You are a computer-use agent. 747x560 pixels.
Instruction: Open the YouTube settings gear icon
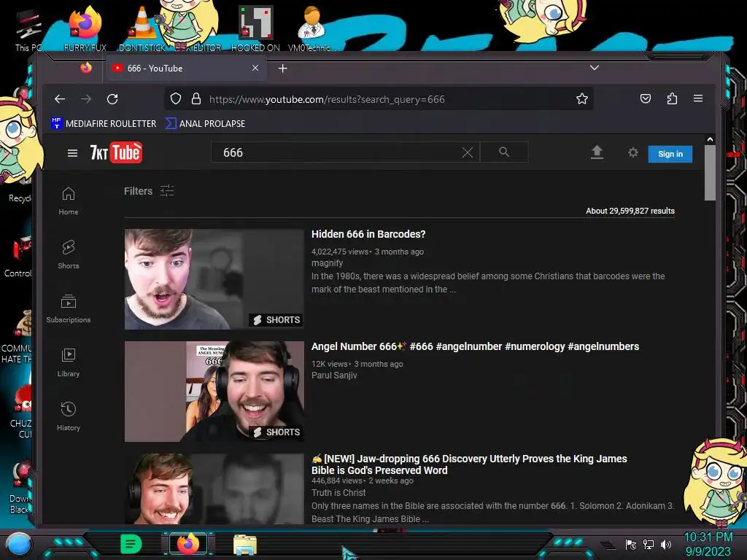tap(632, 152)
